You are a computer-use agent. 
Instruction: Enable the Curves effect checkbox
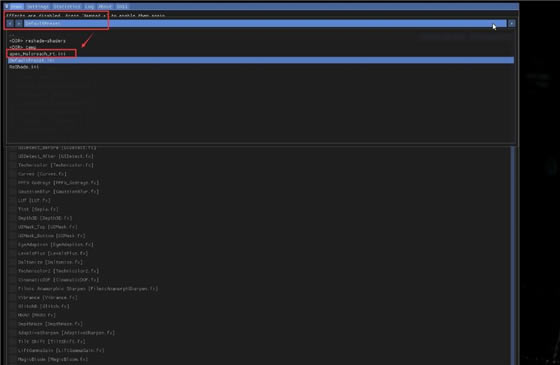pyautogui.click(x=13, y=174)
